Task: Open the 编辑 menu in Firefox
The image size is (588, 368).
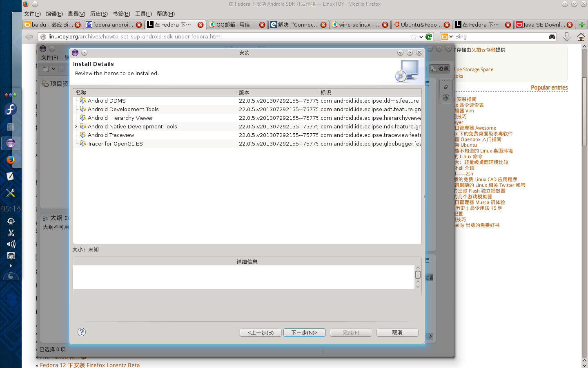Action: pyautogui.click(x=54, y=13)
